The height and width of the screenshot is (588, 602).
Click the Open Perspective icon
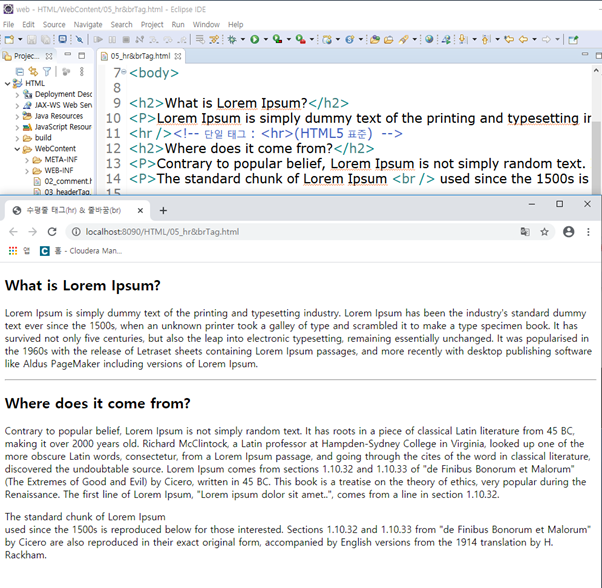(574, 40)
